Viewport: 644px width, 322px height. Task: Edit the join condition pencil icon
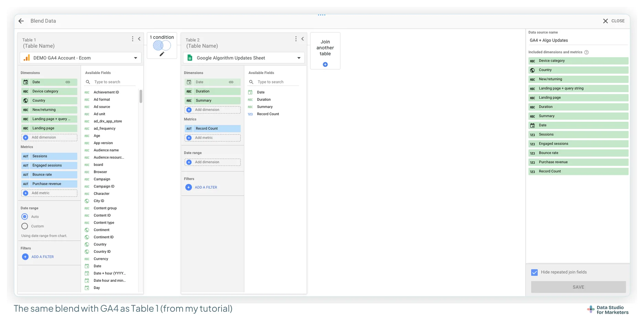click(x=162, y=54)
